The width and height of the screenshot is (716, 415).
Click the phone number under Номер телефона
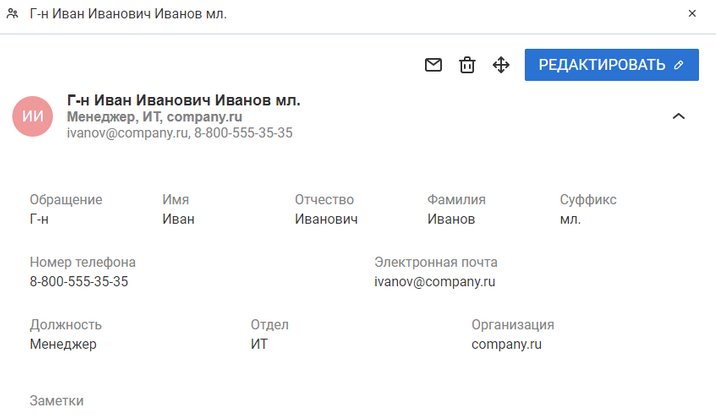[x=79, y=281]
